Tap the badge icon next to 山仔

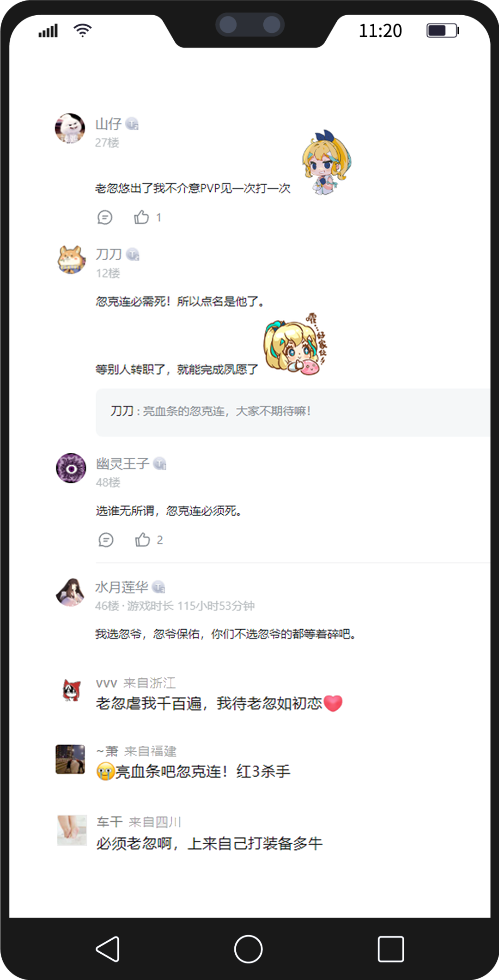132,124
